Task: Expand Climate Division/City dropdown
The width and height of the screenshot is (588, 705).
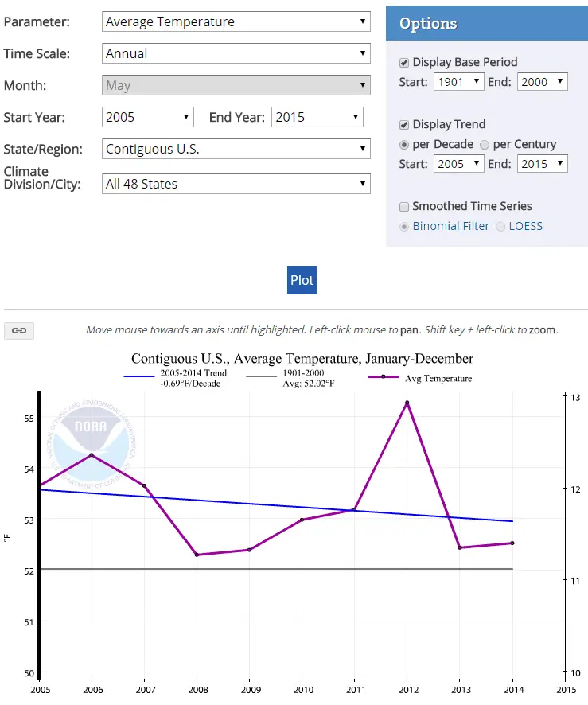Action: 236,184
